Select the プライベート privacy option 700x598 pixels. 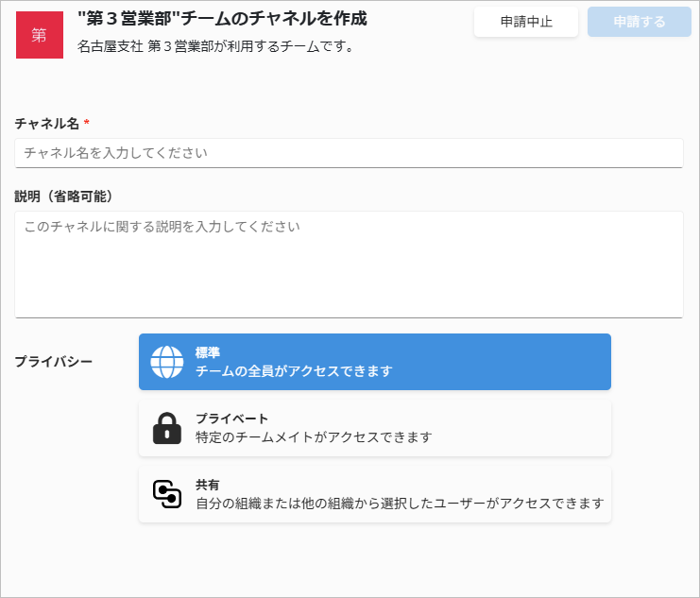pyautogui.click(x=374, y=428)
